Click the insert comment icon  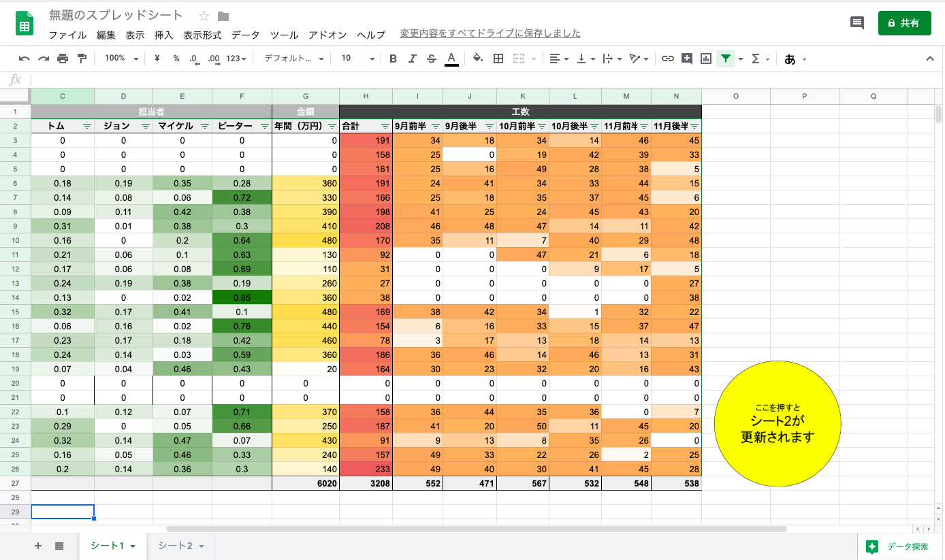687,59
